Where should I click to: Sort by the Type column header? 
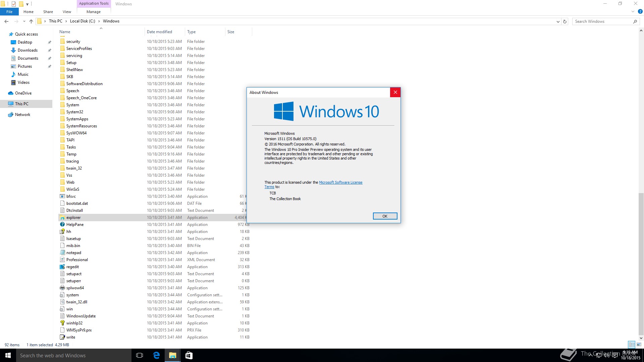click(205, 32)
